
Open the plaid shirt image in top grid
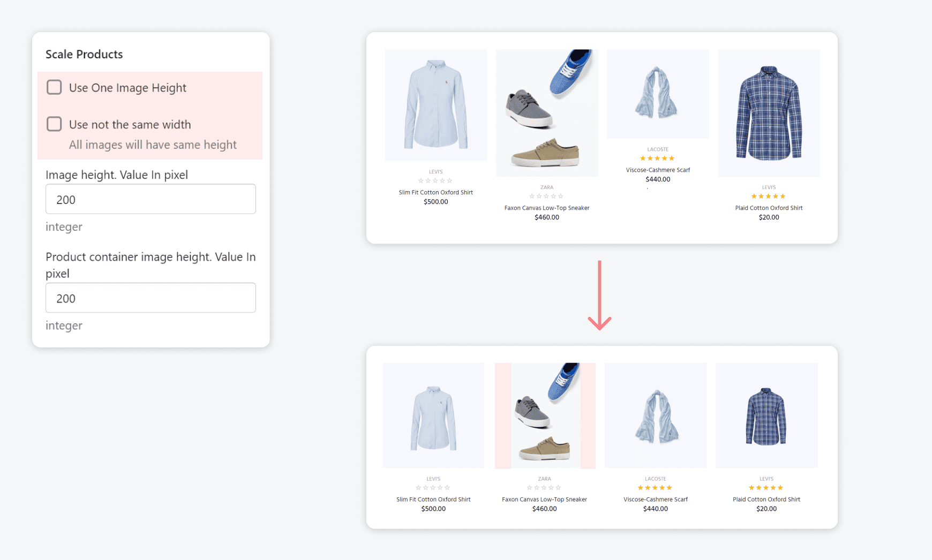click(769, 113)
